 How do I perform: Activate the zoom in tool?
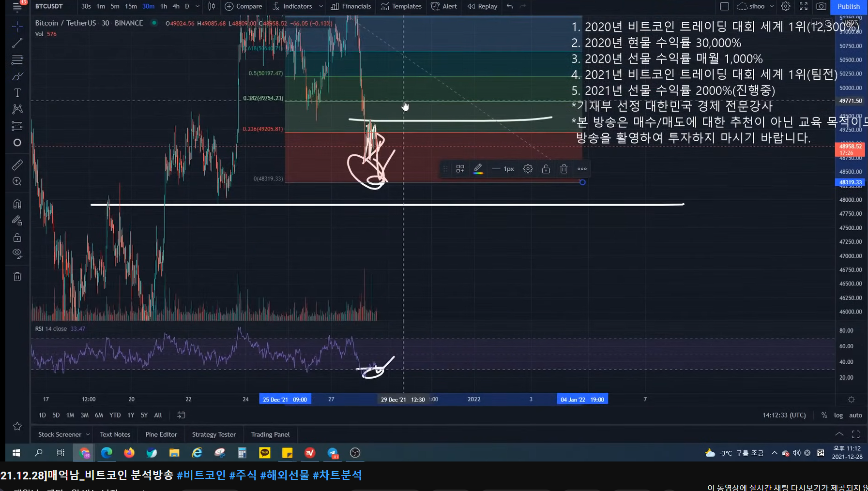click(17, 181)
